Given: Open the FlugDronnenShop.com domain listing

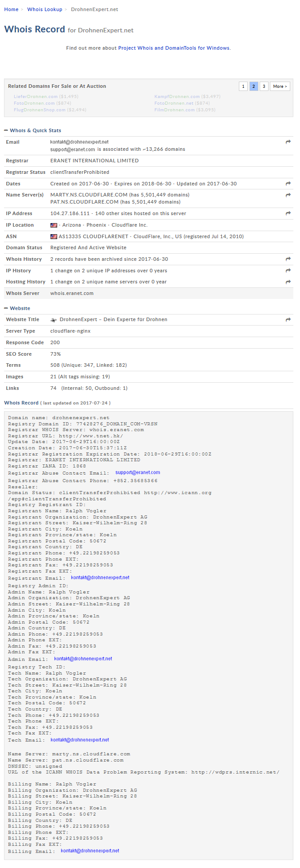Looking at the screenshot, I should (x=40, y=110).
